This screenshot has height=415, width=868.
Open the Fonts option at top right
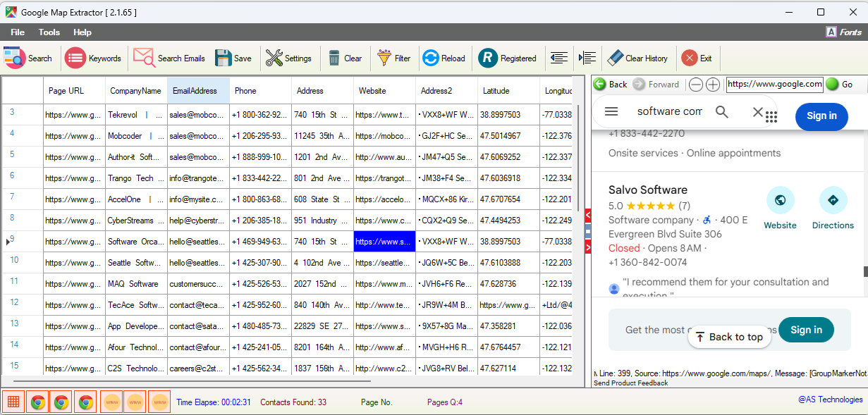843,32
